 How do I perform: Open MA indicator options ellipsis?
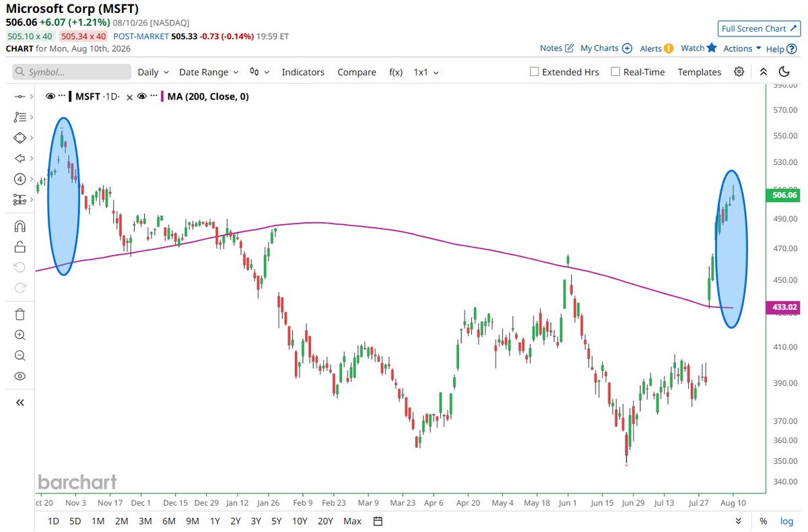click(154, 97)
